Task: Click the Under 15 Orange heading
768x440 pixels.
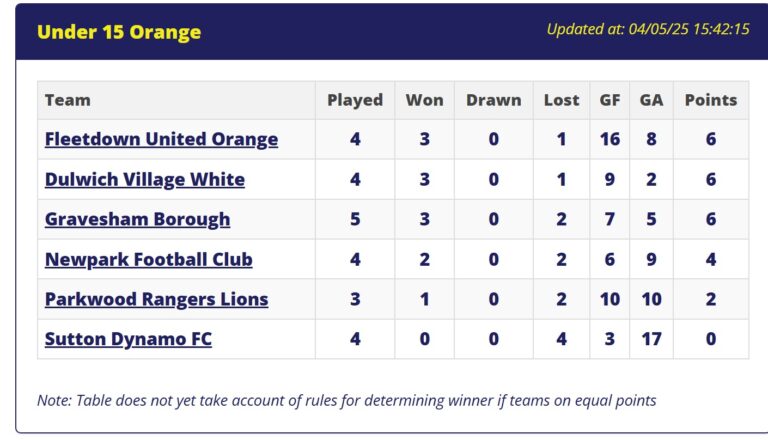Action: point(119,32)
